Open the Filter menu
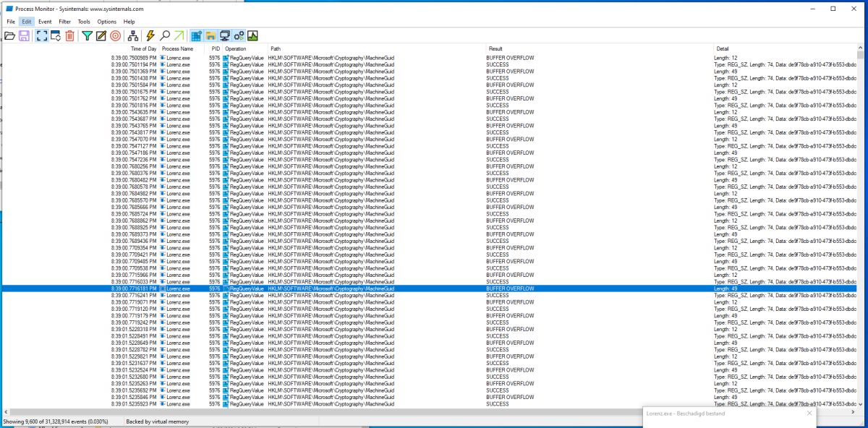 pos(65,22)
